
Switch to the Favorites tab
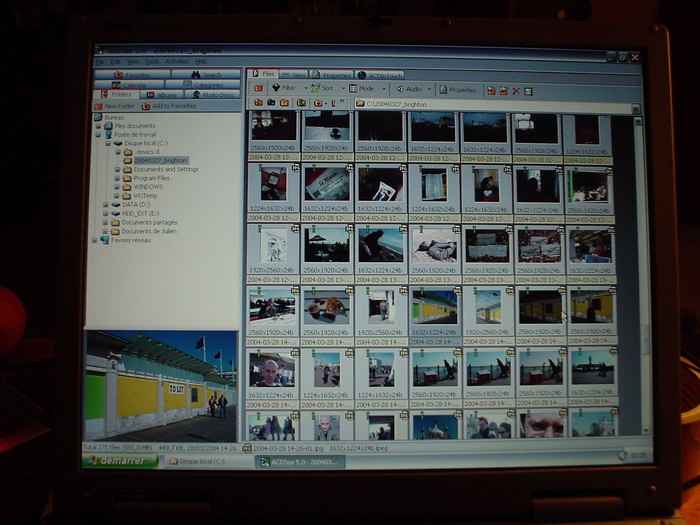click(x=133, y=75)
